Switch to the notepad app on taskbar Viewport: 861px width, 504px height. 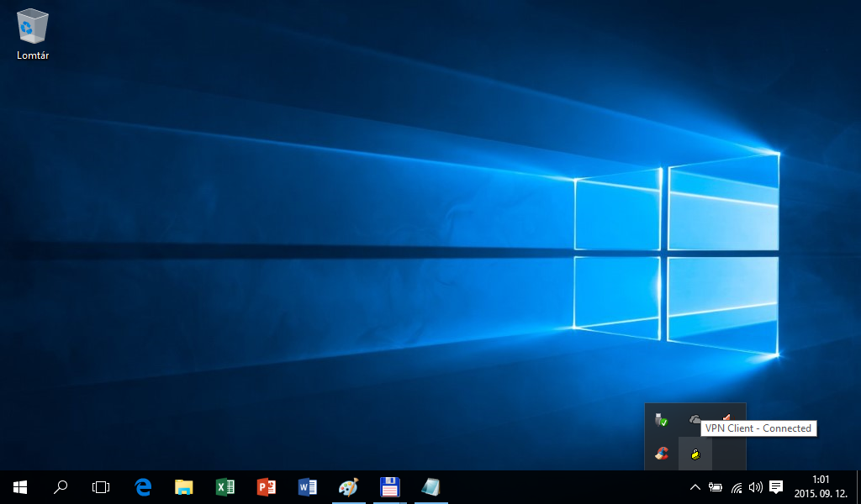click(x=430, y=487)
